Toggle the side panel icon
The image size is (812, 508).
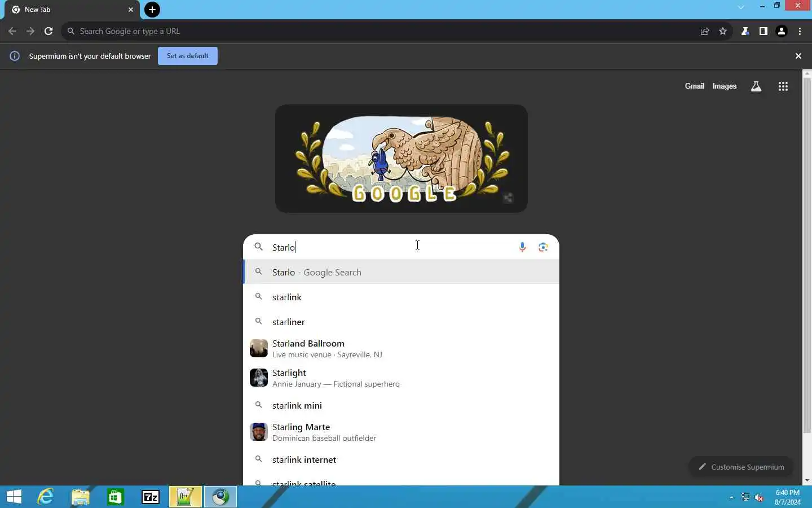pyautogui.click(x=763, y=31)
